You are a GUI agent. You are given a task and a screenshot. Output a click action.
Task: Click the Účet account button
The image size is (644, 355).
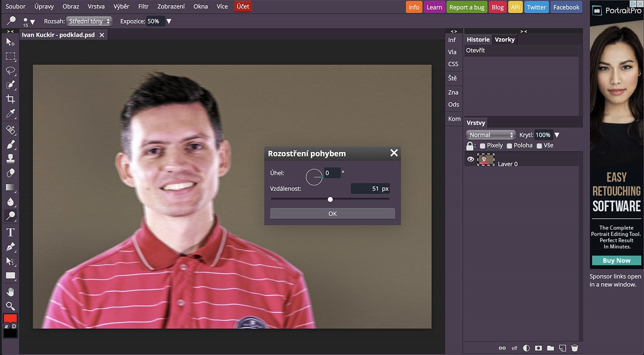pyautogui.click(x=243, y=6)
